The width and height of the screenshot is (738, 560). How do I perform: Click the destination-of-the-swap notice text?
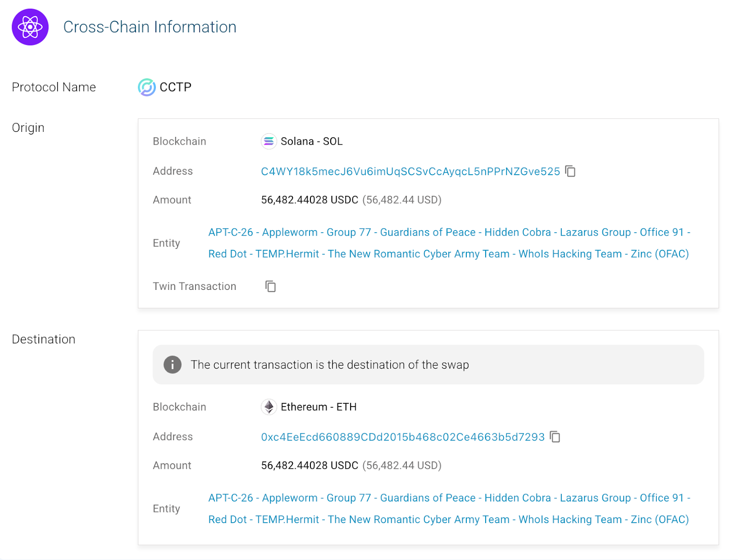330,365
